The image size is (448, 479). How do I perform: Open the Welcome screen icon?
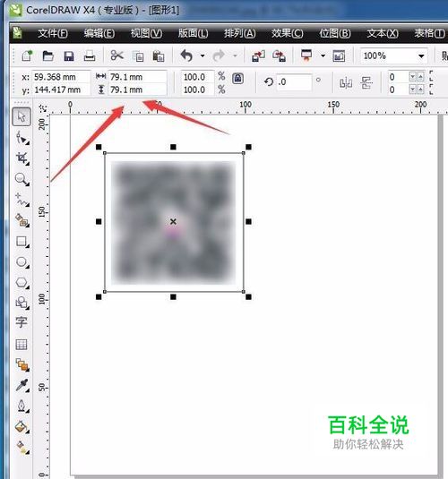(x=339, y=56)
